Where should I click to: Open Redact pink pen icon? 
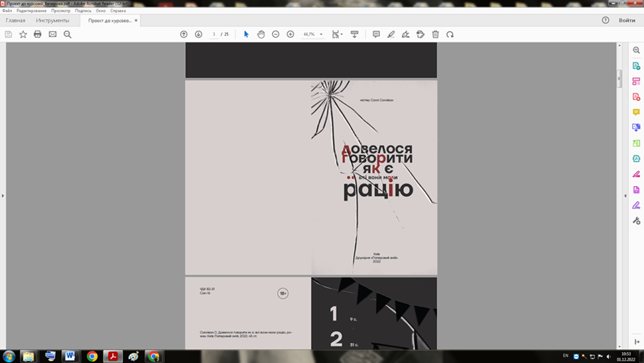coord(636,174)
